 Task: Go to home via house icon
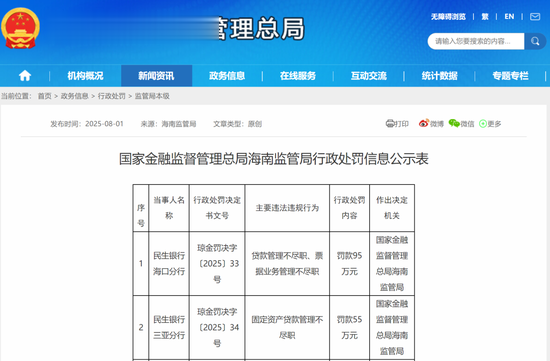[25, 75]
